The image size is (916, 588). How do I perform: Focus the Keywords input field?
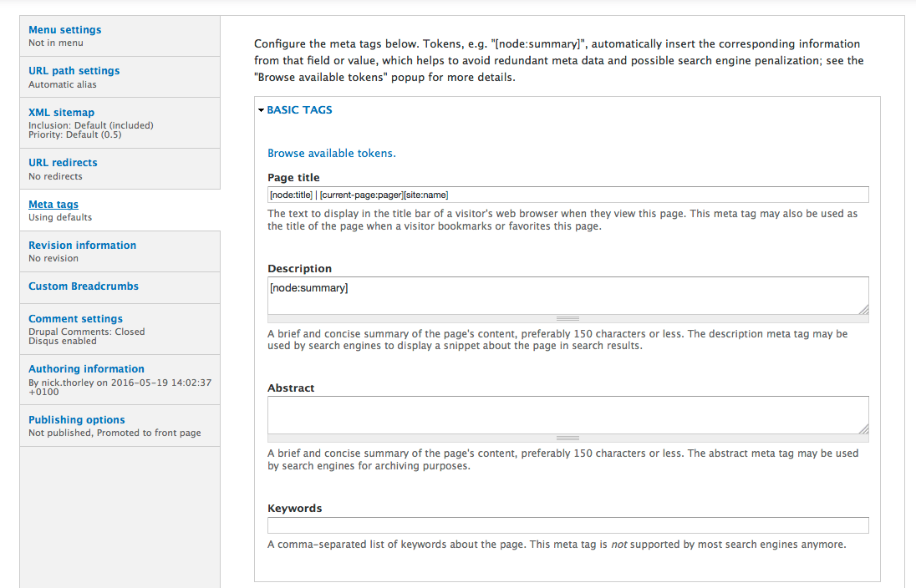click(x=567, y=525)
